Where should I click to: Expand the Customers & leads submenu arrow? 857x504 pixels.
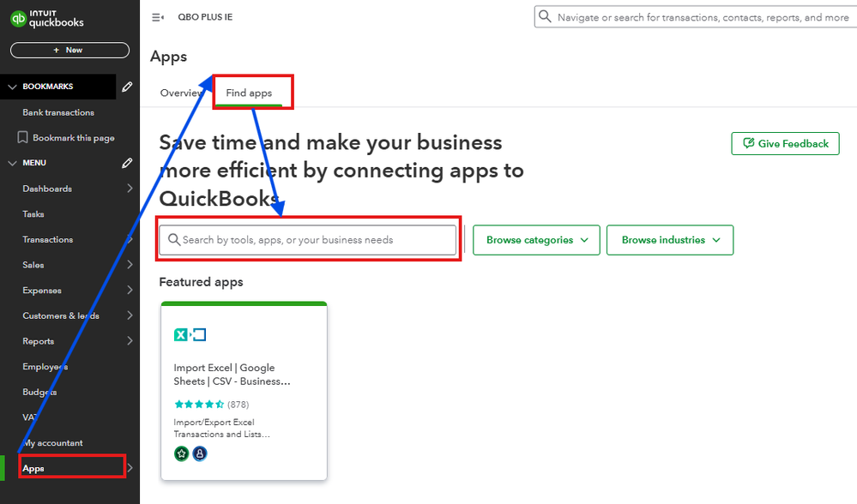pyautogui.click(x=130, y=315)
